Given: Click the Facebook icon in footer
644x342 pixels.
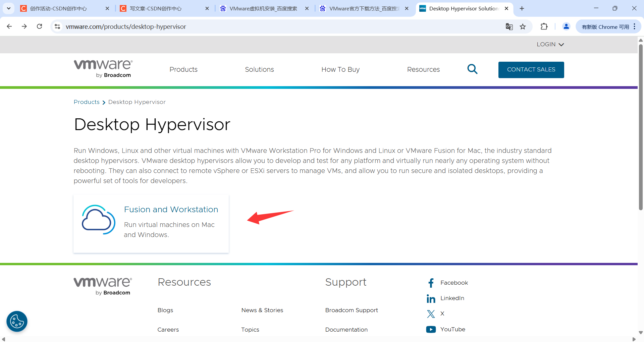Looking at the screenshot, I should [431, 283].
